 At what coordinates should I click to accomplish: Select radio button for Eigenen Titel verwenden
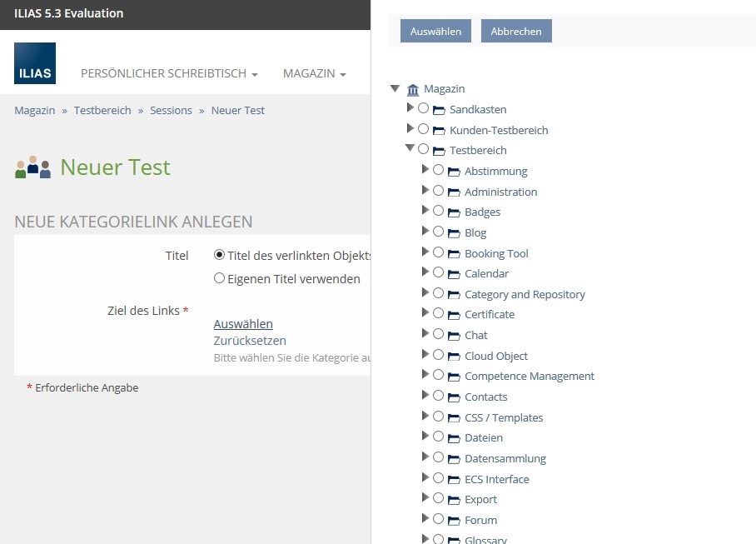click(x=220, y=278)
